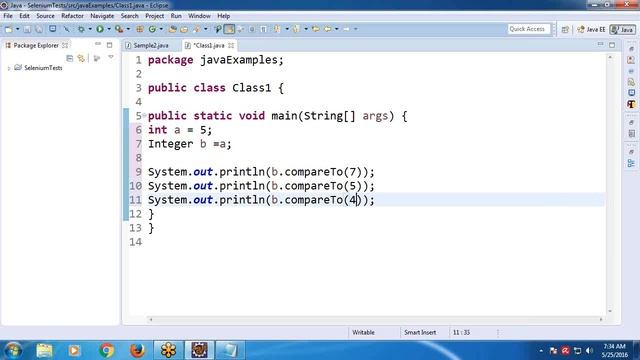Maximize the Package Explorer view
This screenshot has width=640, height=360.
coord(109,45)
